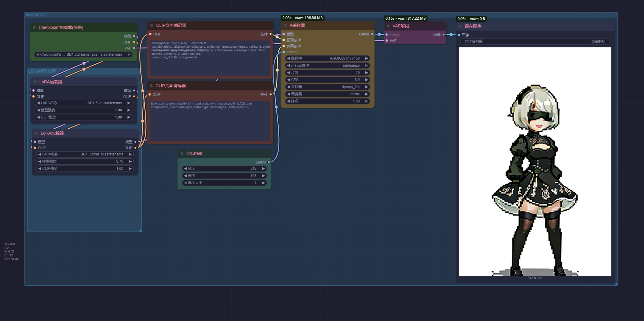Increase the 步数 value with right arrow
The image size is (644, 321).
367,73
